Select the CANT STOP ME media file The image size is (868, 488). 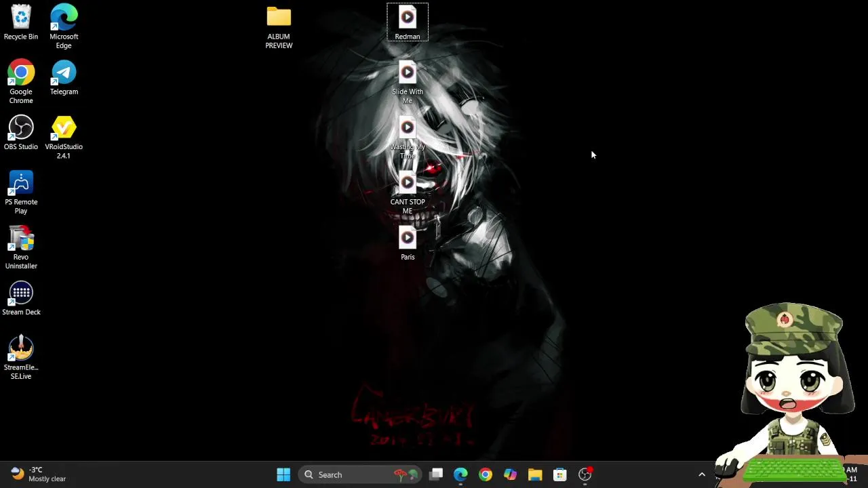(x=408, y=192)
